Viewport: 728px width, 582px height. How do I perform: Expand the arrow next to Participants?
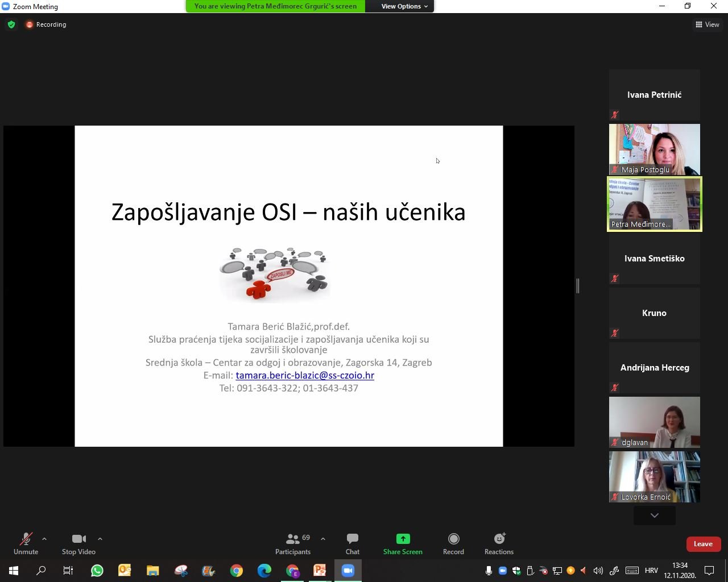[323, 539]
